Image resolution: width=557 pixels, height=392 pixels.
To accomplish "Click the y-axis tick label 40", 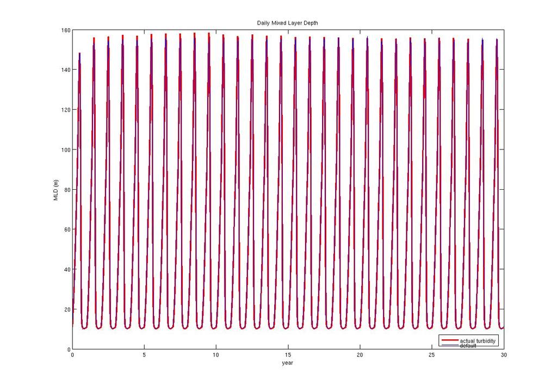I will pyautogui.click(x=67, y=270).
